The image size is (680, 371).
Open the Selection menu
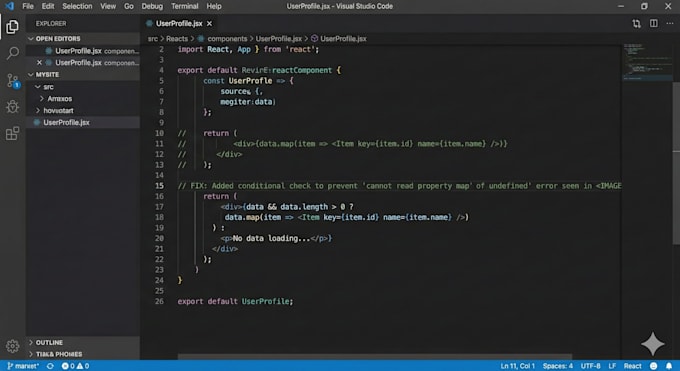coord(77,6)
